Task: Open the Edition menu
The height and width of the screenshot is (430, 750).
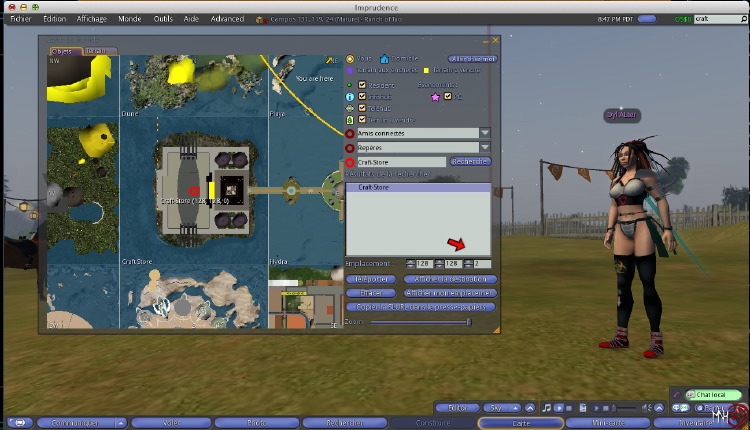Action: click(55, 19)
